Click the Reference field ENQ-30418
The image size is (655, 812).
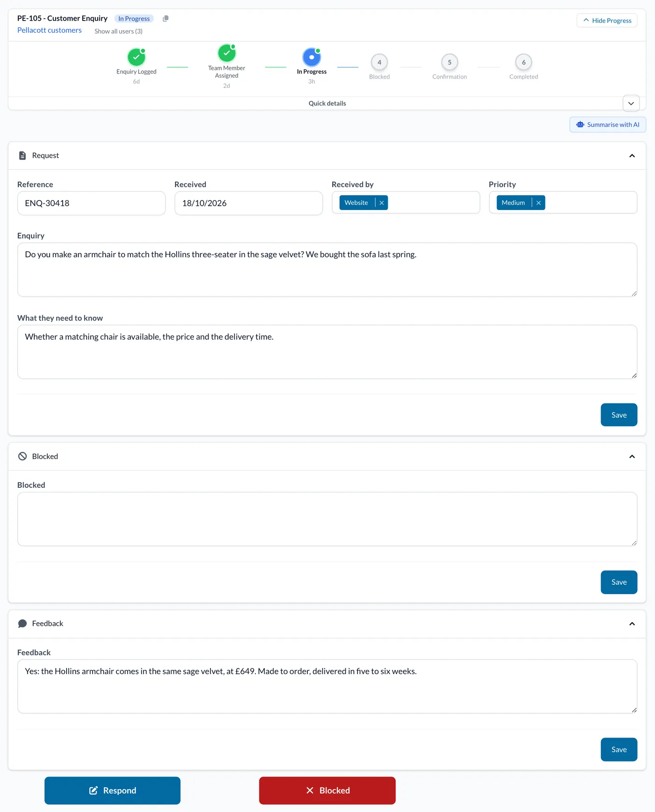pos(91,203)
